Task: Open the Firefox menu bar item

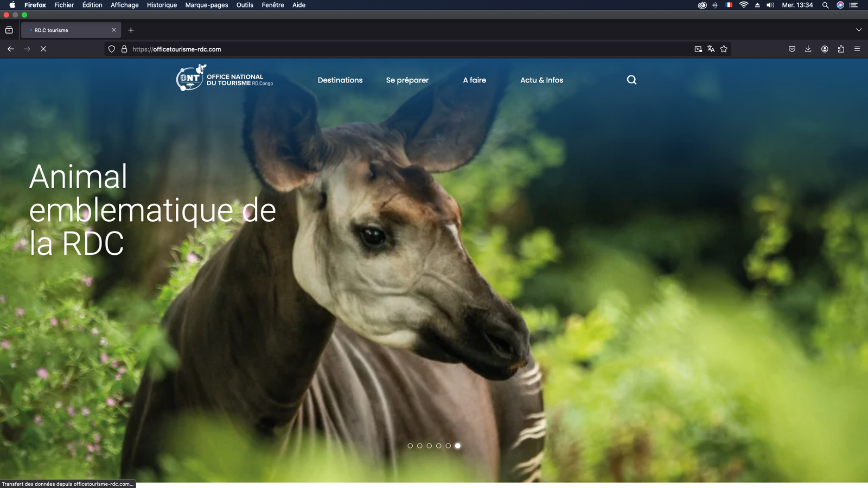Action: point(35,5)
